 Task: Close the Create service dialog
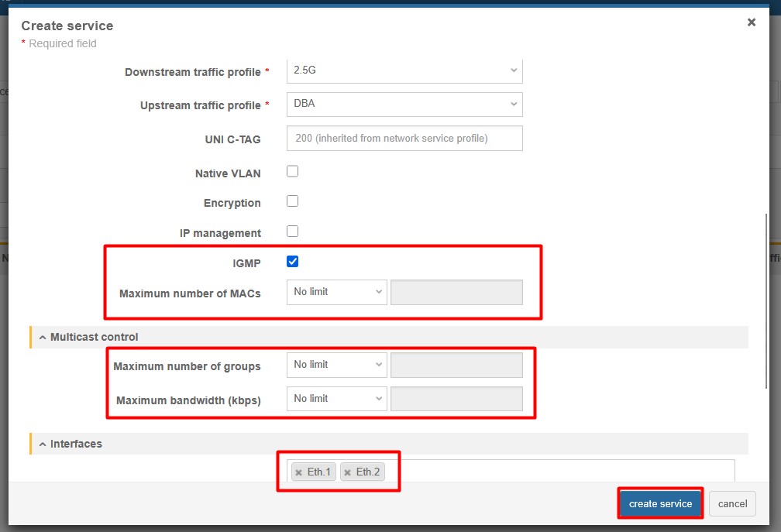coord(751,22)
